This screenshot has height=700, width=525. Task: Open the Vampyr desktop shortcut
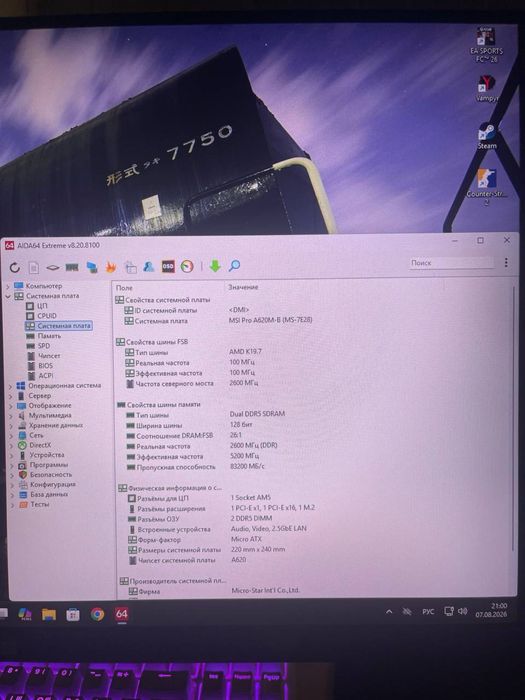486,89
